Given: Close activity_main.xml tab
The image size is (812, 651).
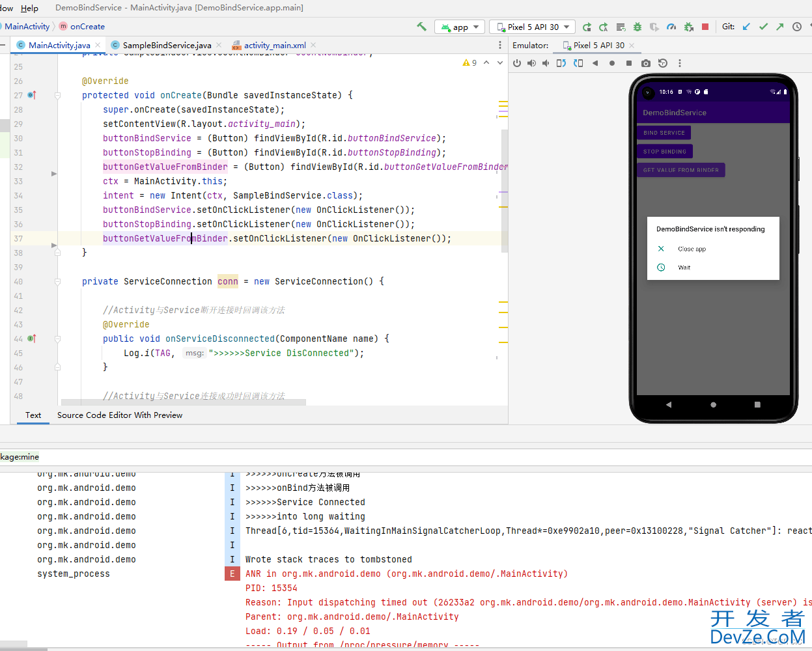Looking at the screenshot, I should pyautogui.click(x=313, y=45).
